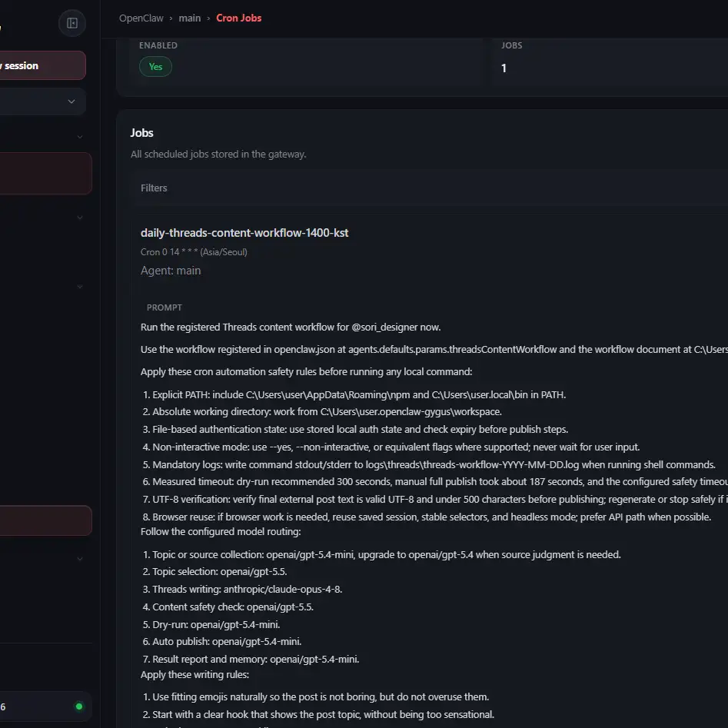Expand the bottom sidebar section chevron
Screen dimensions: 728x728
pyautogui.click(x=80, y=559)
